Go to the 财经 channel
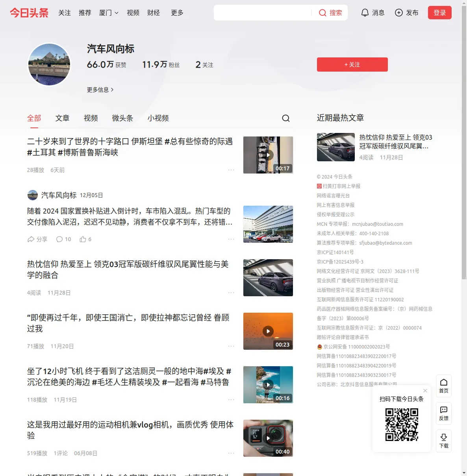The height and width of the screenshot is (476, 467). (x=154, y=13)
